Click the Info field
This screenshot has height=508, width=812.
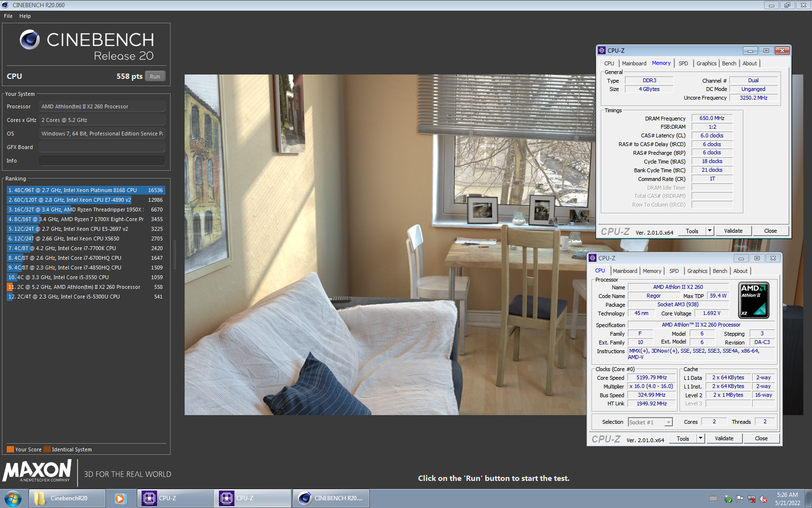point(102,161)
